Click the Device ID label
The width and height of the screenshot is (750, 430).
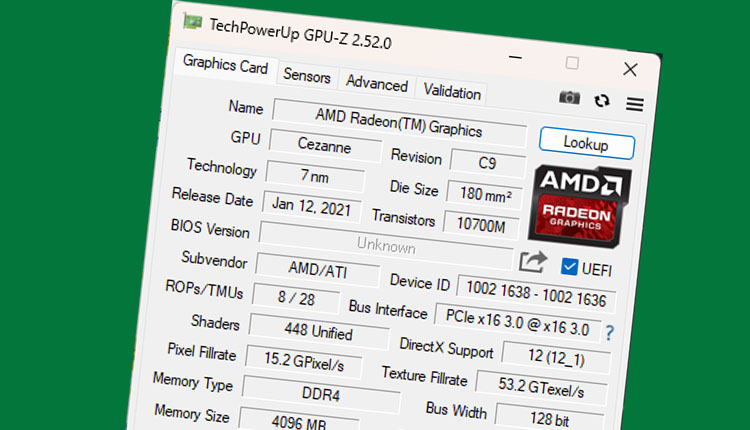coord(420,282)
